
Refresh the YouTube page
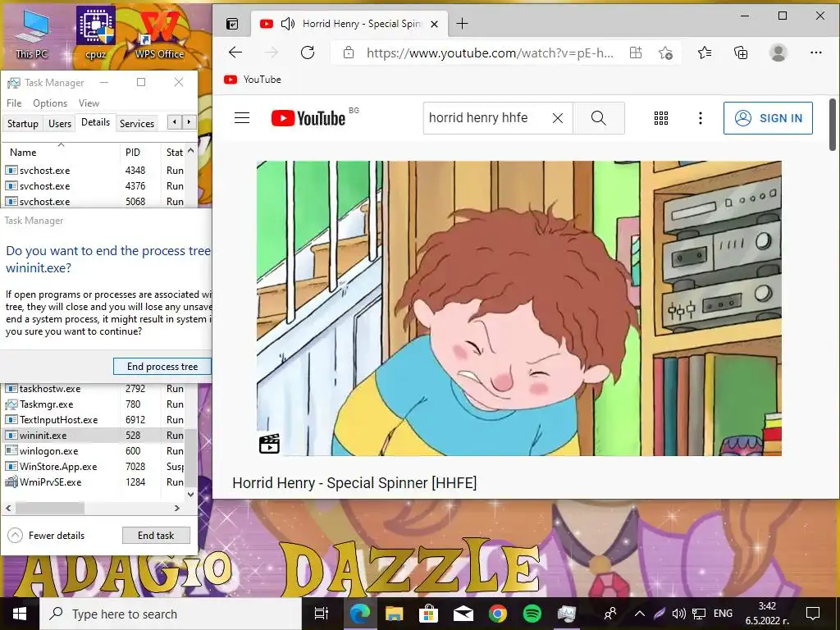point(308,52)
